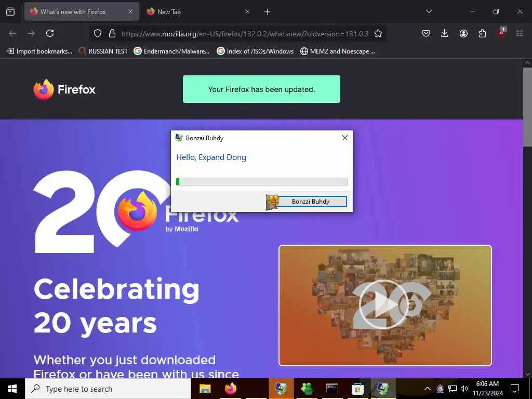
Task: View site security padlock info
Action: coord(112,33)
